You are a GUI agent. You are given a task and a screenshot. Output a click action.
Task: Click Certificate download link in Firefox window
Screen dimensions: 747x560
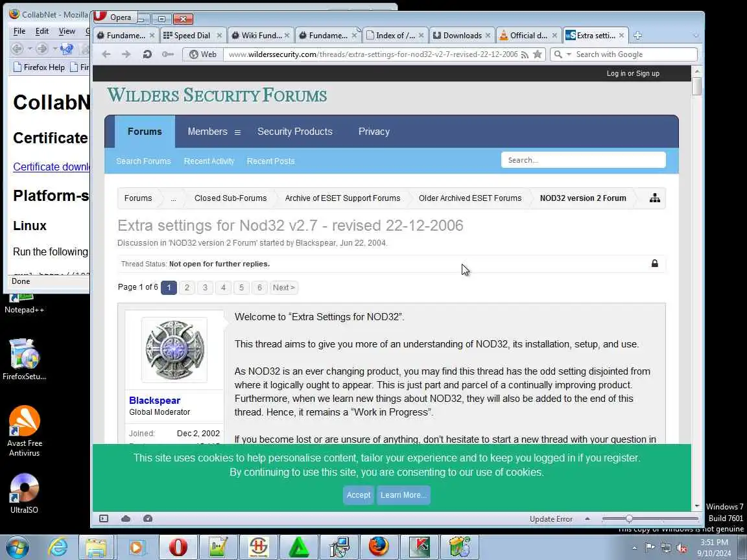point(51,167)
